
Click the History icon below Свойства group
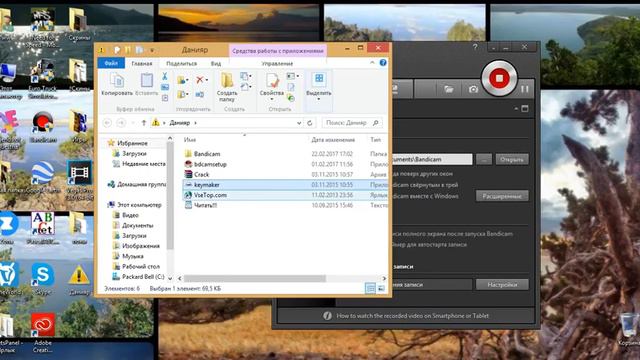291,98
